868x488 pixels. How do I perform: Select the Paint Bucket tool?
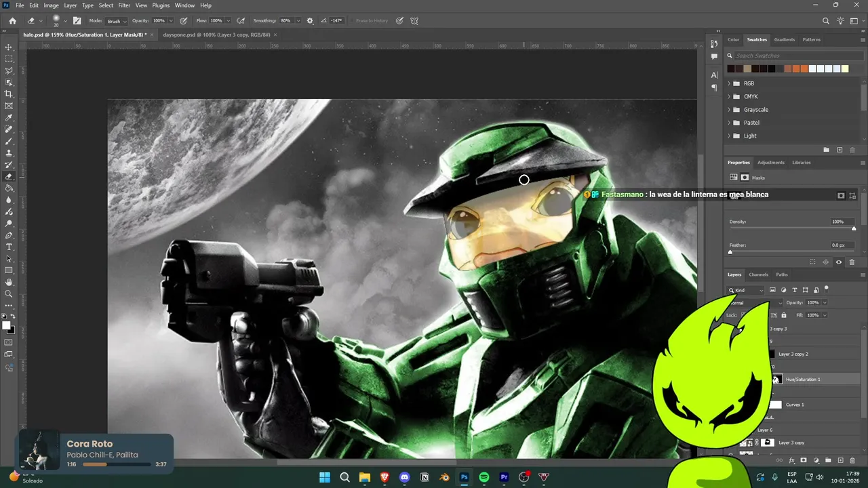(9, 188)
